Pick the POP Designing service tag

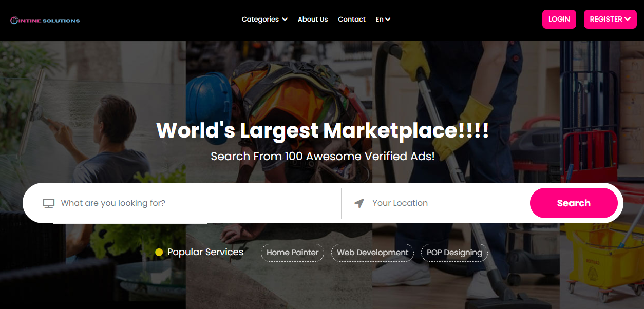(x=454, y=253)
